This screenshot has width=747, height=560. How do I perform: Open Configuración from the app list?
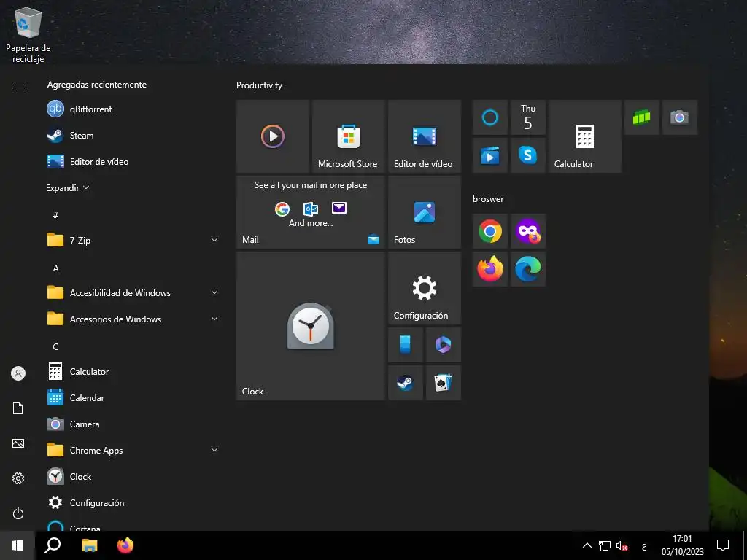(132, 502)
